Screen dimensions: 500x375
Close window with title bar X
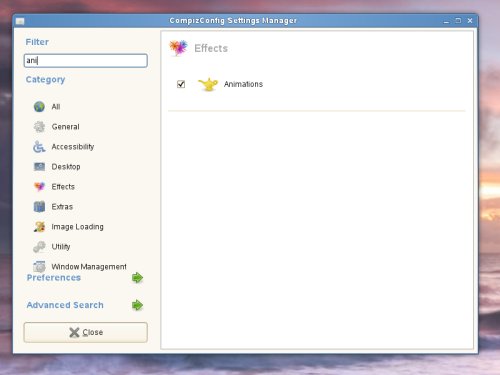tap(470, 21)
